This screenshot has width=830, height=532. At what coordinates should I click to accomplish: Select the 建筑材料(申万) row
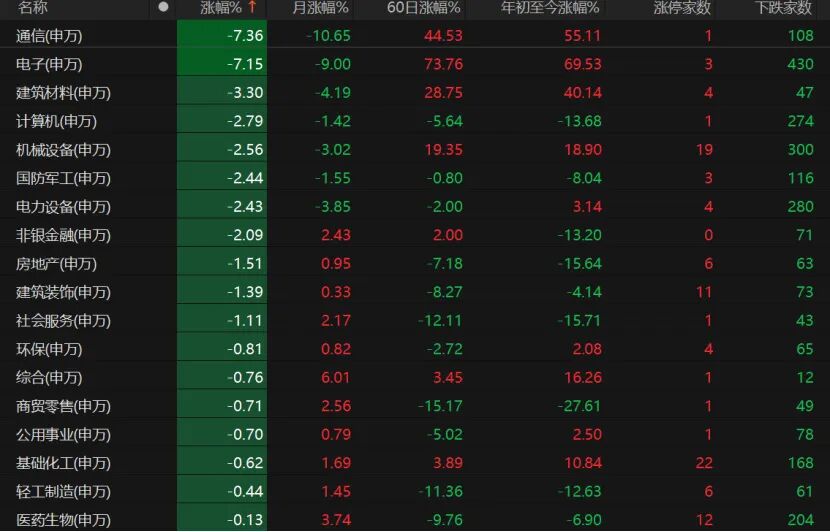[x=415, y=93]
